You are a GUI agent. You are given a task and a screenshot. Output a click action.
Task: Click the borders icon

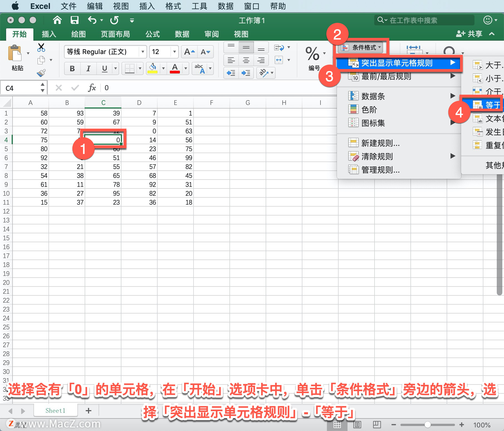point(129,68)
